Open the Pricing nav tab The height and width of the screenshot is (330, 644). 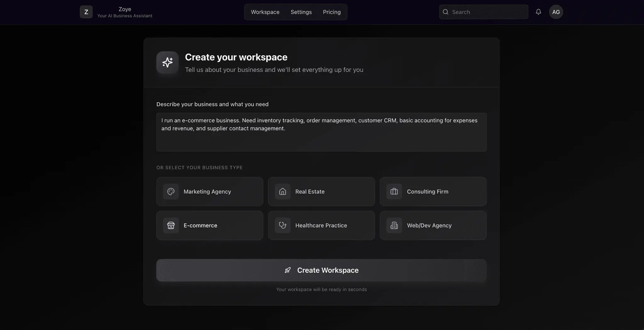pyautogui.click(x=332, y=12)
